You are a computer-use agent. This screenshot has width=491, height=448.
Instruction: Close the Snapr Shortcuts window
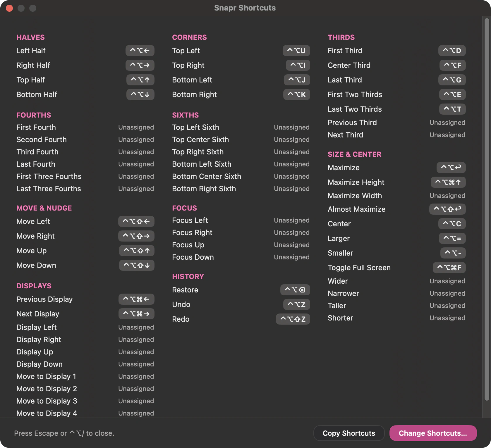pos(9,8)
